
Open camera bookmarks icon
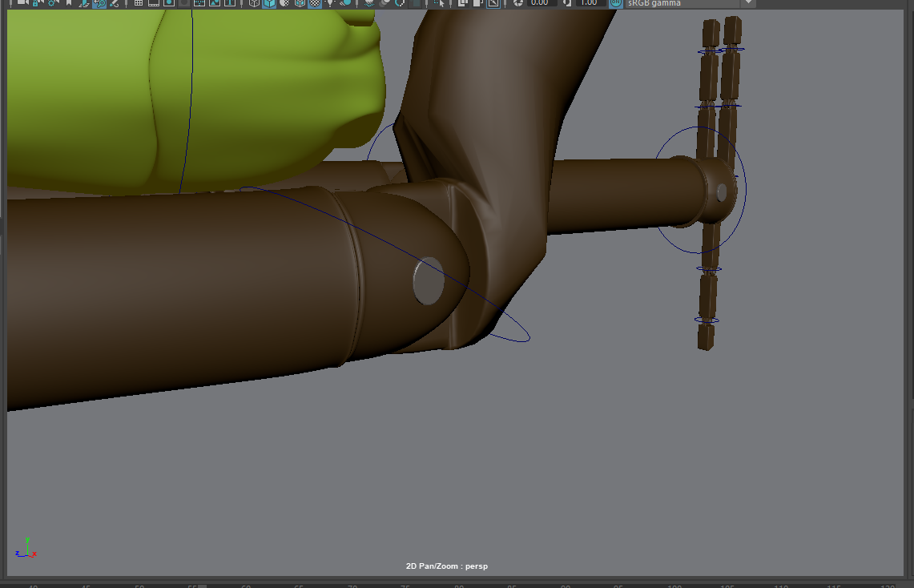pos(69,3)
